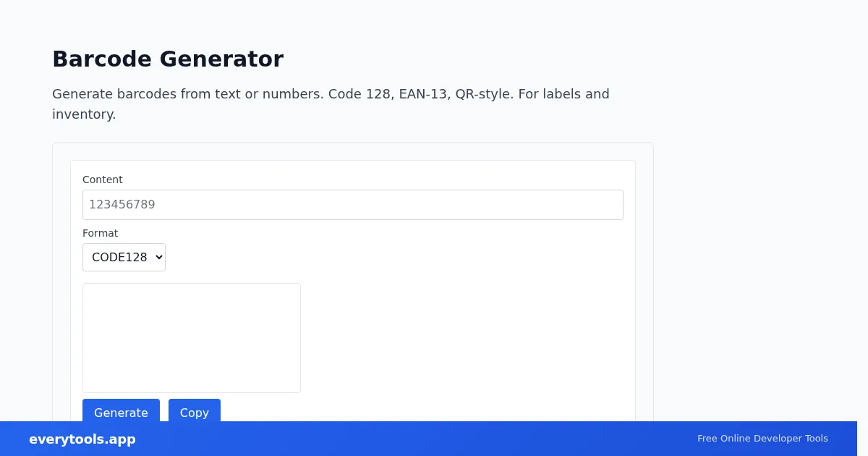Click the empty barcode preview canvas
This screenshot has width=868, height=456.
192,338
